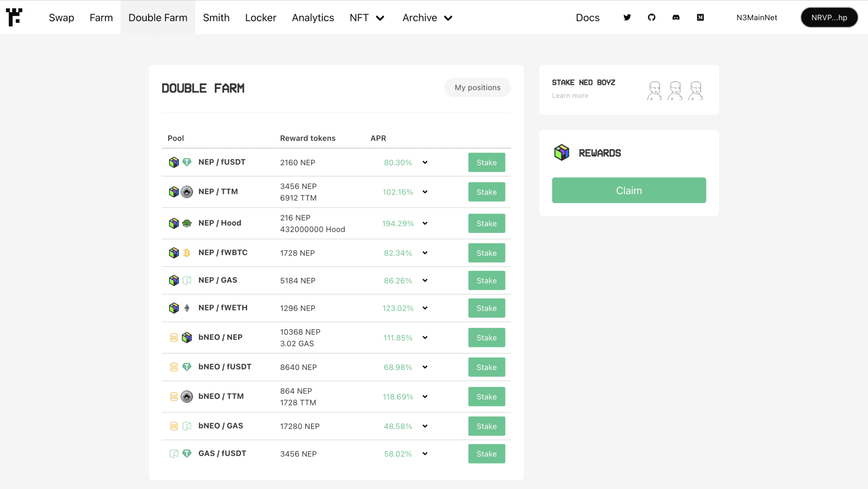Go to the Farm page
This screenshot has width=868, height=489.
pyautogui.click(x=101, y=17)
